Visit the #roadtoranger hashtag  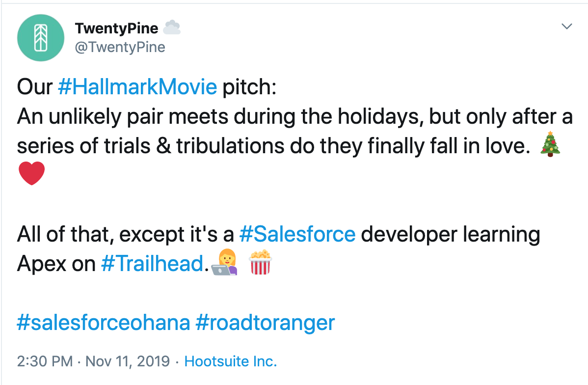pos(265,323)
